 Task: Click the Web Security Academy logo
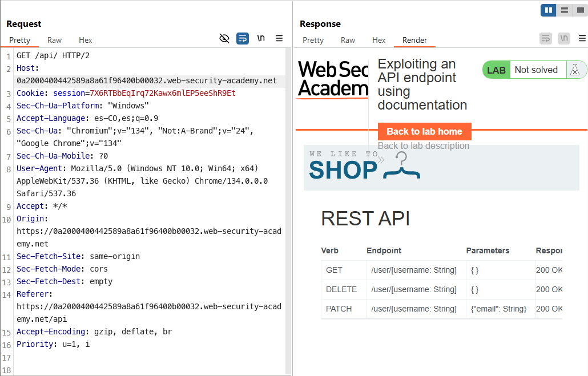(333, 79)
